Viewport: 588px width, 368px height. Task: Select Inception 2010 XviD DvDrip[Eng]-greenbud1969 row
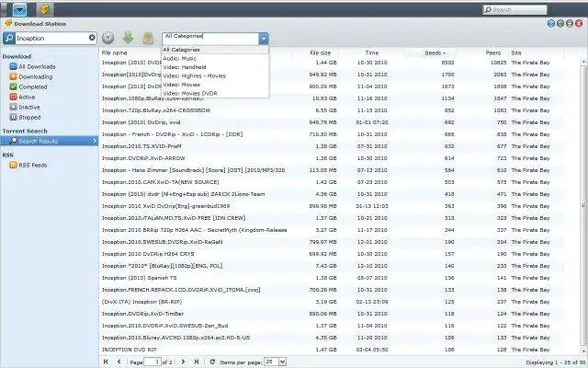332,206
